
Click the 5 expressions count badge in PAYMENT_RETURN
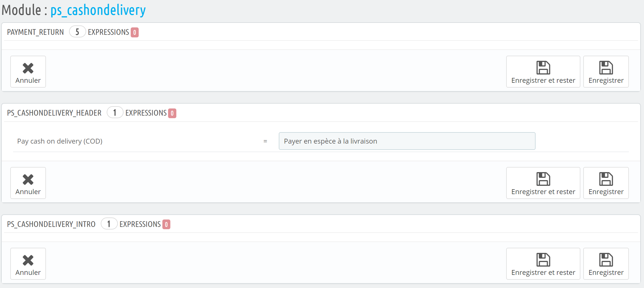(77, 32)
